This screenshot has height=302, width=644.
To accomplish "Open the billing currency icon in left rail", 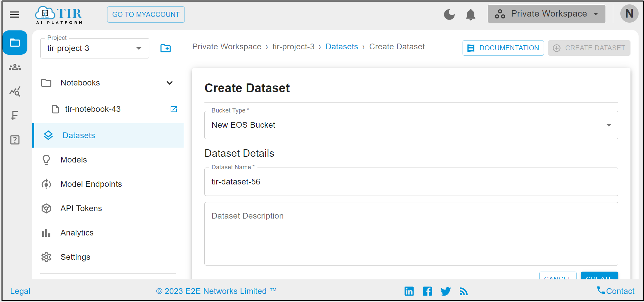I will click(15, 116).
